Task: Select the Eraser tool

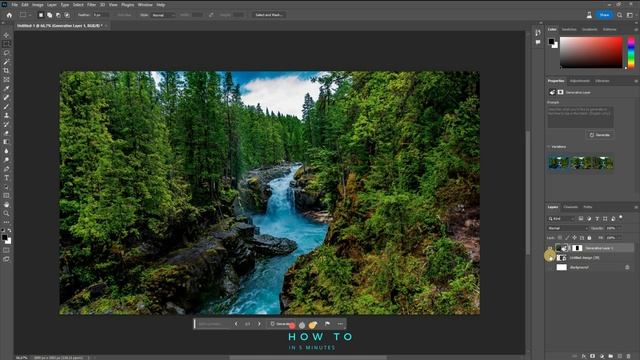Action: [x=6, y=133]
